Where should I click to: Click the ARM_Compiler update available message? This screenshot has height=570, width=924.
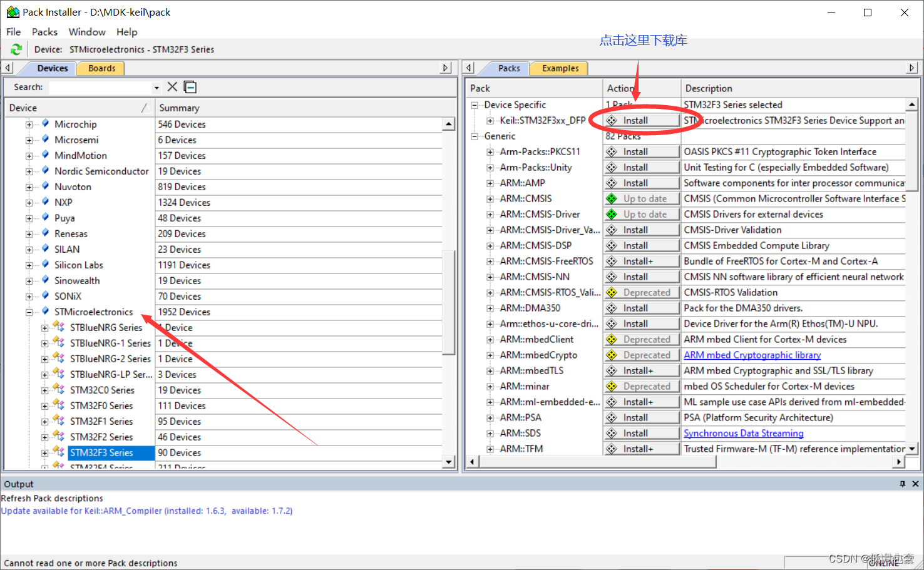pos(146,511)
